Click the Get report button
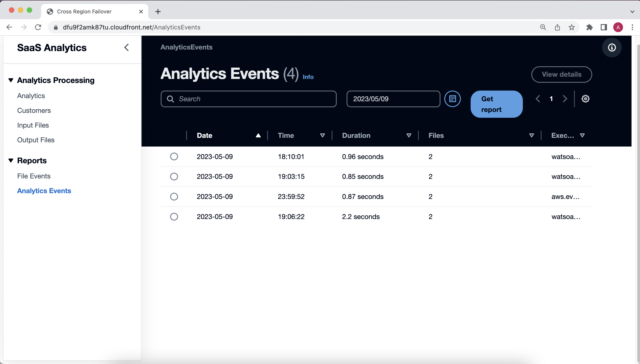The image size is (640, 364). point(496,104)
